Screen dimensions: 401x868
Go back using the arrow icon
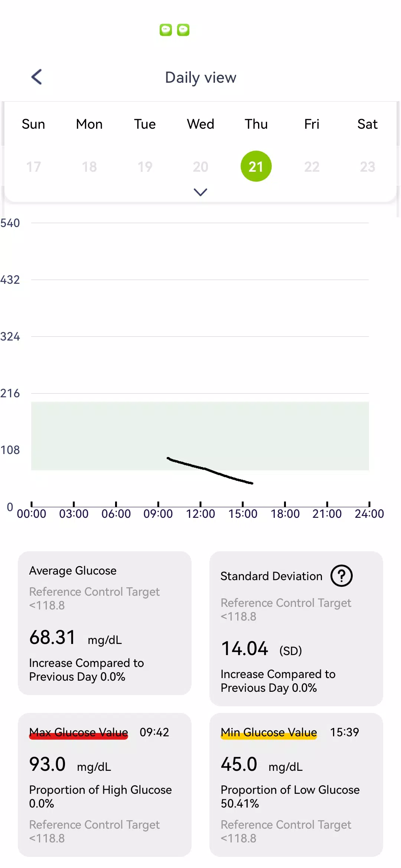(36, 77)
